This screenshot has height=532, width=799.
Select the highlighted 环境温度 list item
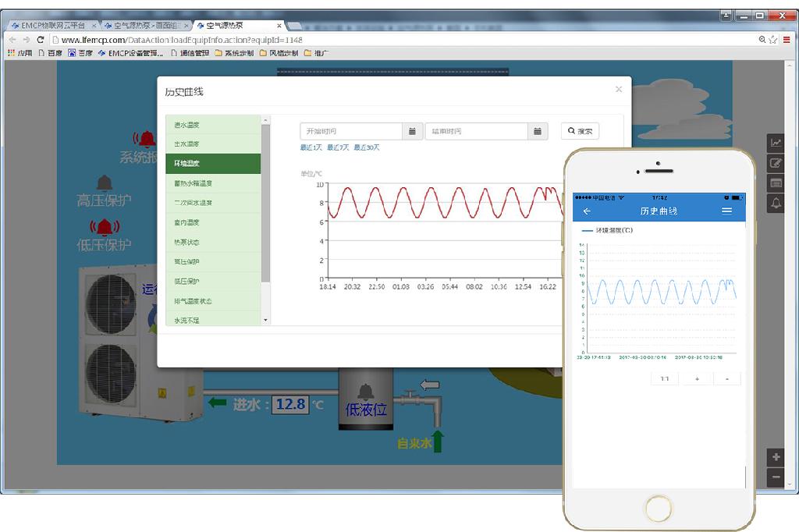[213, 164]
